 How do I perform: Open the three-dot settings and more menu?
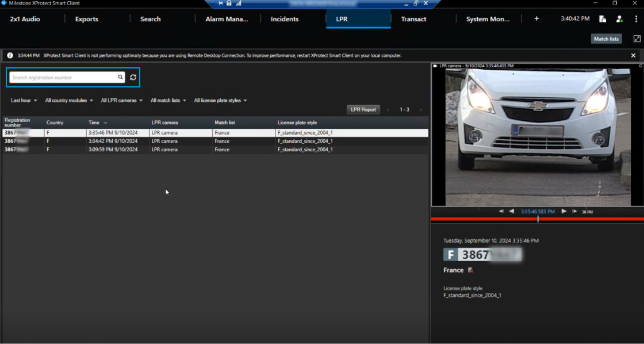point(636,19)
